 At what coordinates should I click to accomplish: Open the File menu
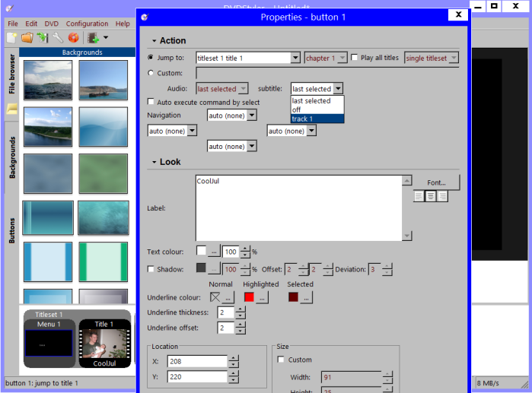pyautogui.click(x=13, y=24)
